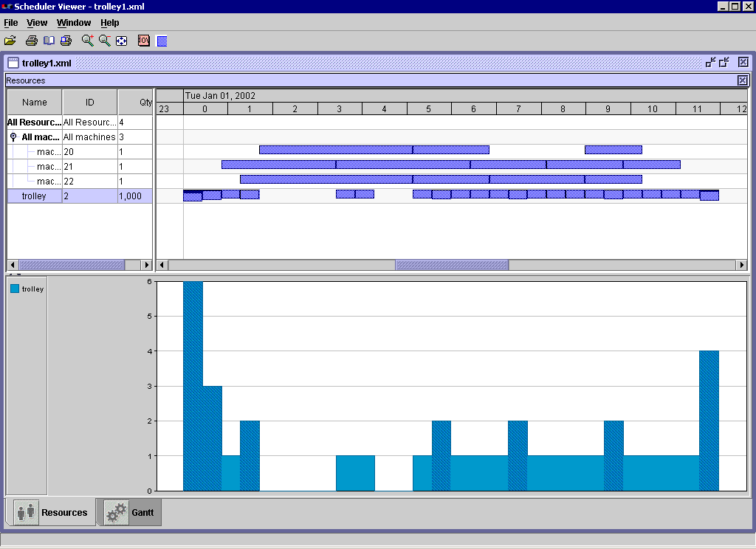
Task: Click hour 10 in the timeline header
Action: [653, 109]
